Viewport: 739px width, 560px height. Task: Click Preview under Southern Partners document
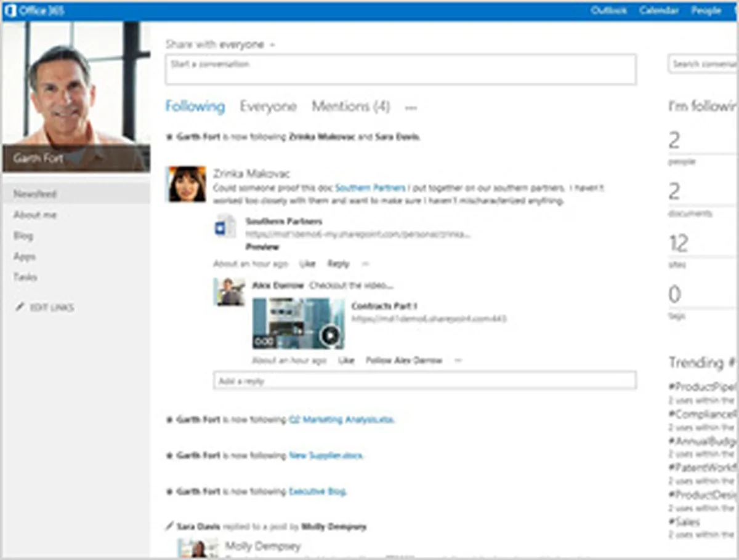click(262, 247)
